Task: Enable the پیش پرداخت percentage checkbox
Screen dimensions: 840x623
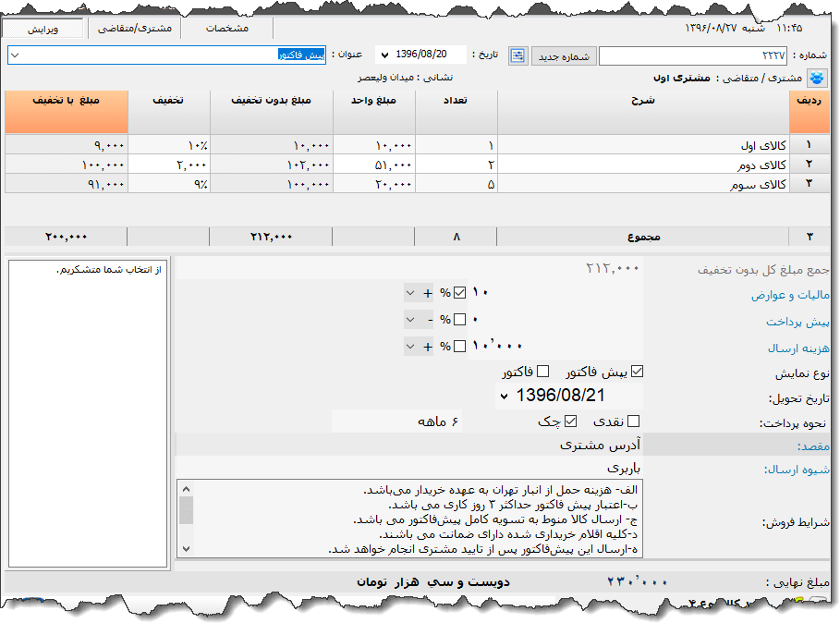Action: pyautogui.click(x=459, y=319)
